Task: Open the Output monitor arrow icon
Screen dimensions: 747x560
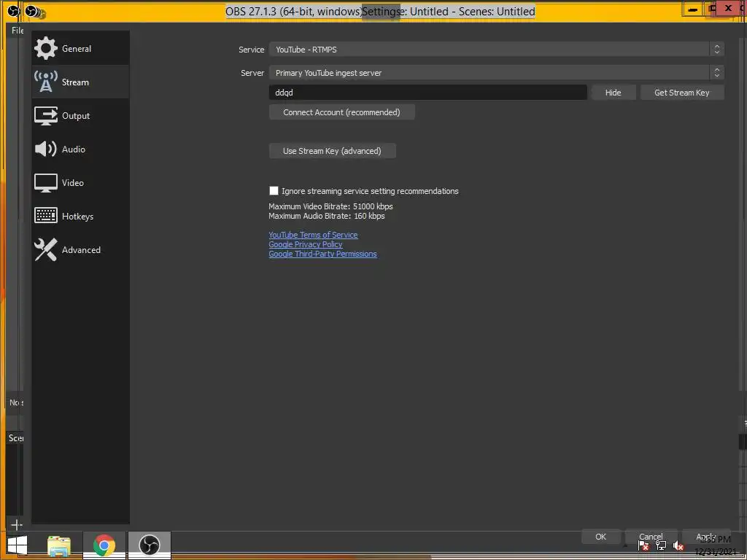Action: coord(46,116)
